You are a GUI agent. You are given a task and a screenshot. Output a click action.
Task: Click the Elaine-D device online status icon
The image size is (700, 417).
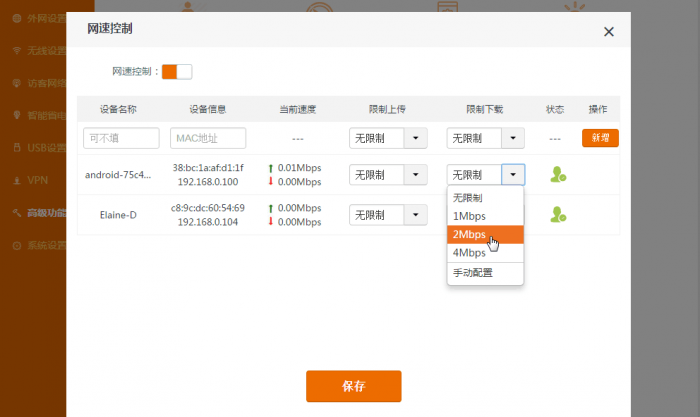coord(558,214)
